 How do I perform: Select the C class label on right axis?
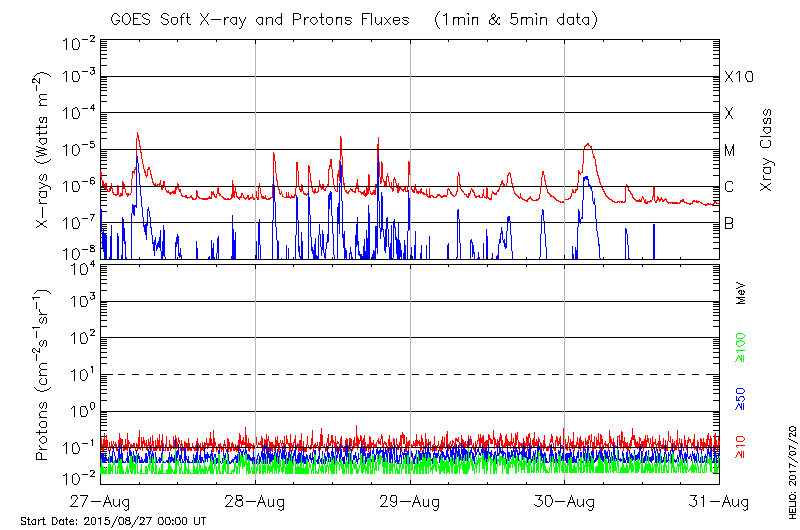pyautogui.click(x=729, y=187)
